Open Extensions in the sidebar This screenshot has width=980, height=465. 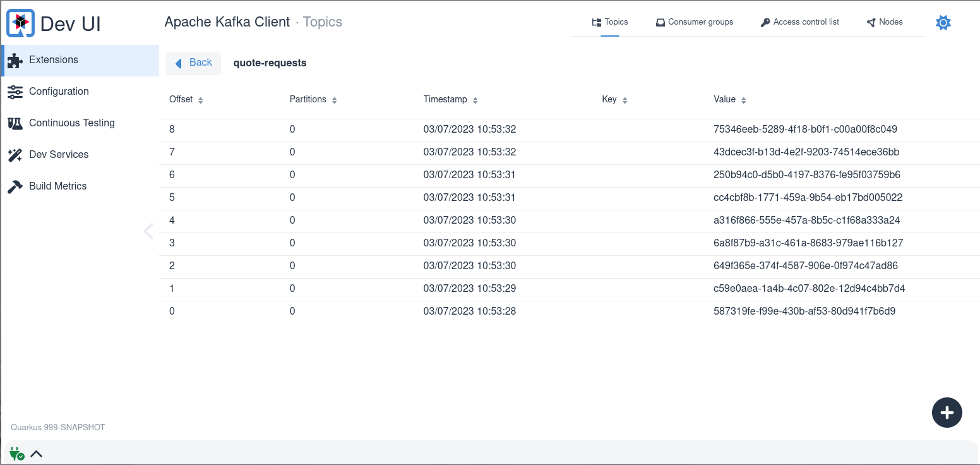[x=80, y=60]
